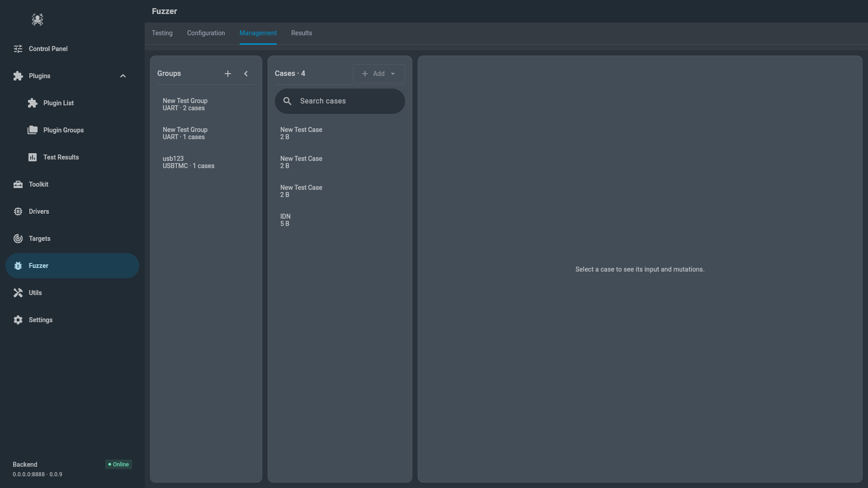868x488 pixels.
Task: Switch to the Configuration tab
Action: 206,33
